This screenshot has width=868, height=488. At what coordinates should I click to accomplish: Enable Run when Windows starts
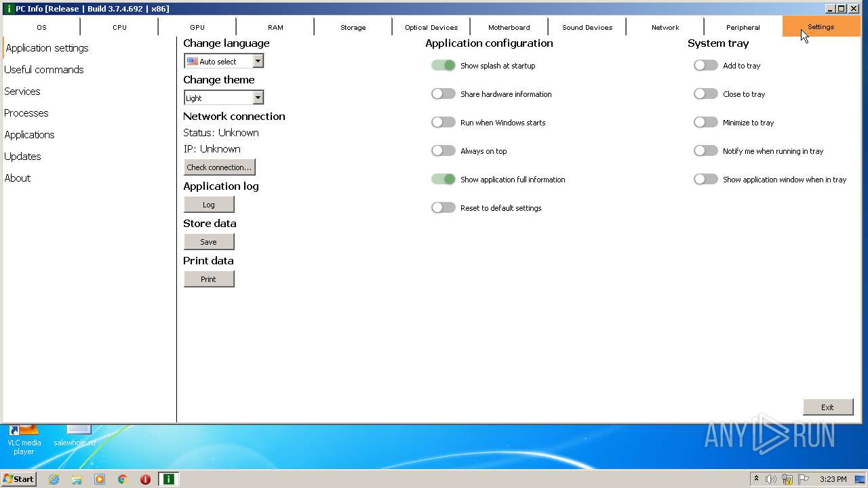coord(443,123)
